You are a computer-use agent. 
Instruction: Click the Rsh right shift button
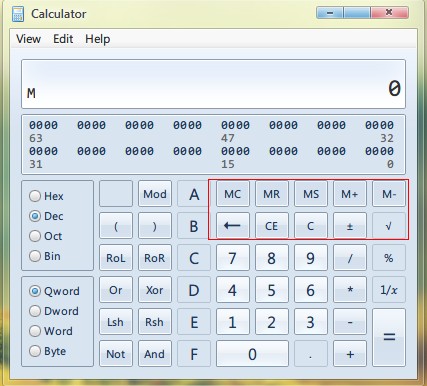[155, 322]
